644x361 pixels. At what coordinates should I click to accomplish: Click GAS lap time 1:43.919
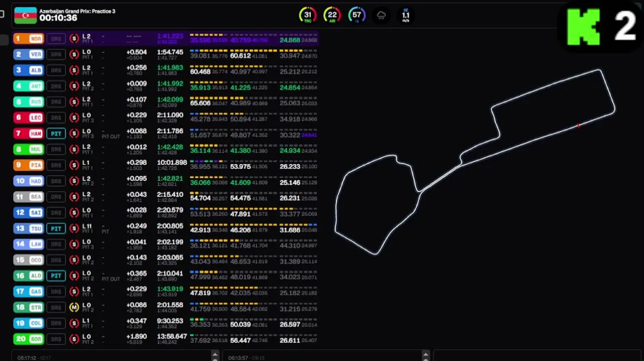[x=170, y=289]
